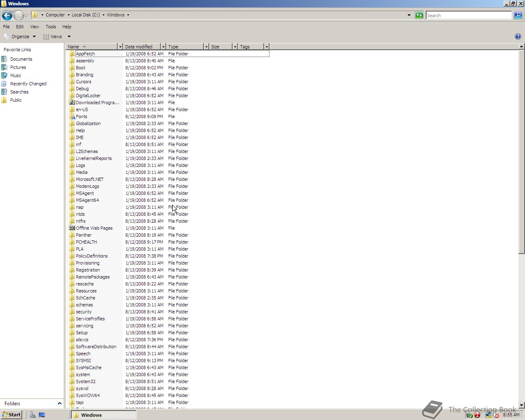Click the Local Disk (C:) breadcrumb
Screen dimensions: 525x420
(86, 15)
